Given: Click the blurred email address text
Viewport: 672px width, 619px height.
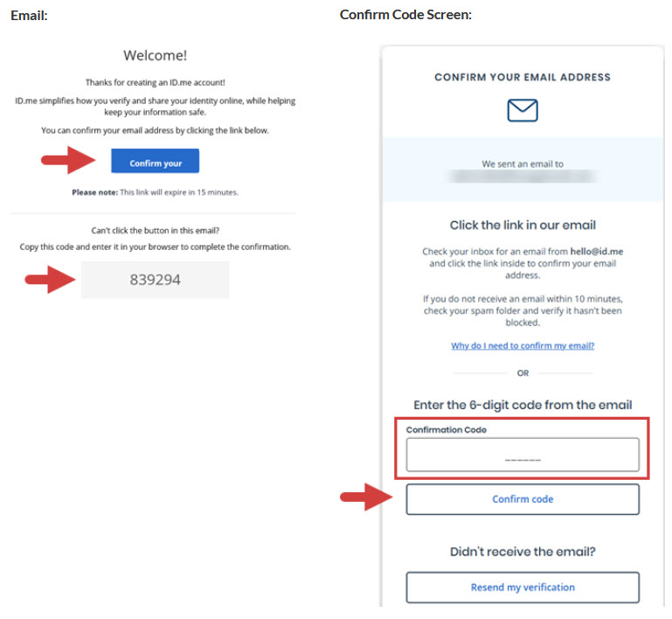Looking at the screenshot, I should pos(523,177).
